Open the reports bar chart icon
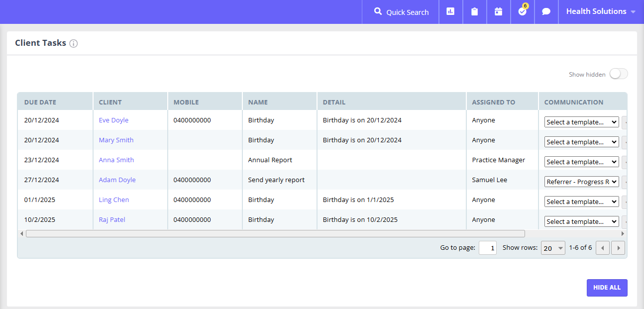The height and width of the screenshot is (309, 644). point(450,11)
